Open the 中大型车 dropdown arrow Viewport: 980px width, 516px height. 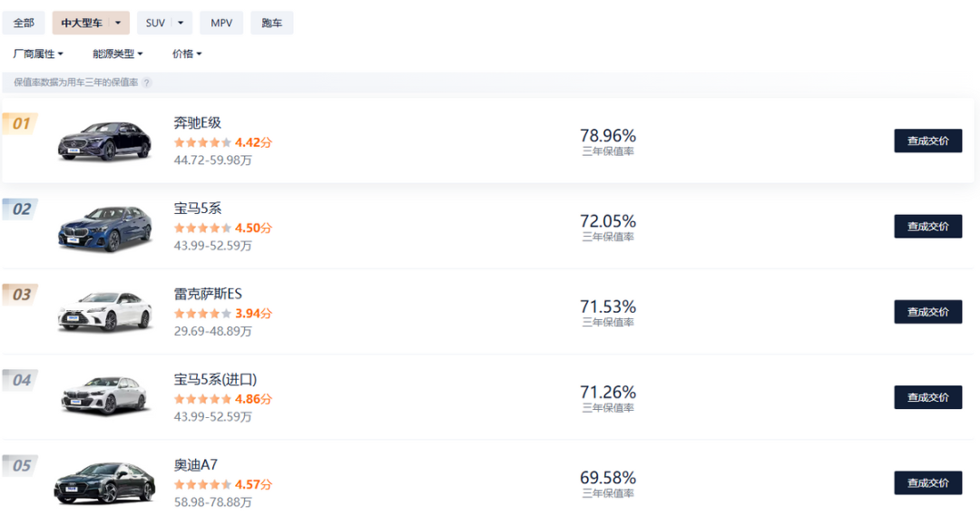118,23
